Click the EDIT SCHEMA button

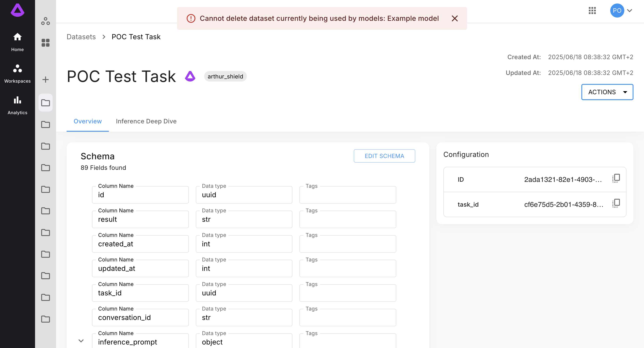point(384,156)
